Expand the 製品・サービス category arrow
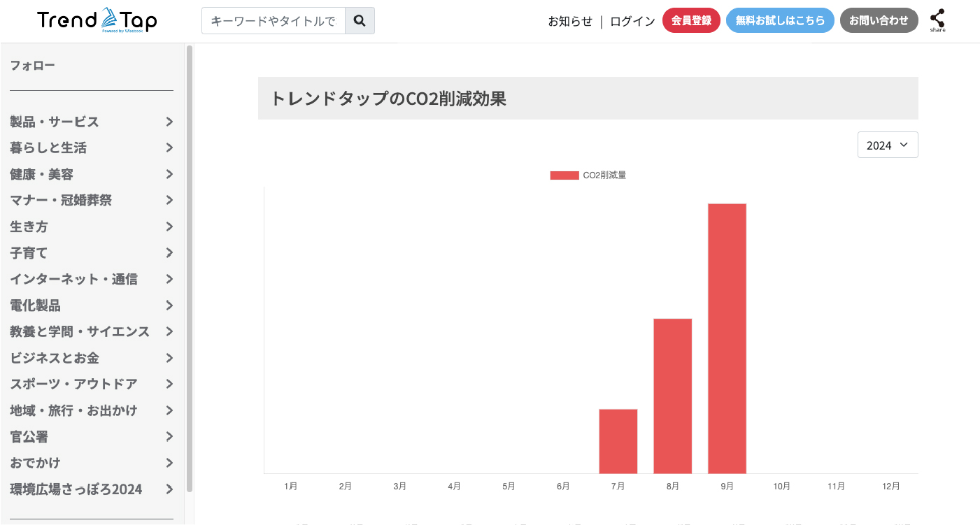Viewport: 980px width, 525px height. tap(169, 122)
